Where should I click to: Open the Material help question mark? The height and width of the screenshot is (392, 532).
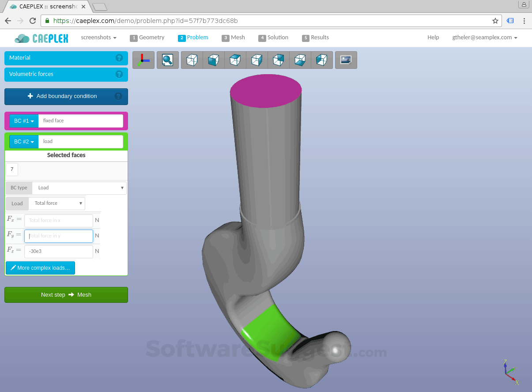[x=119, y=58]
